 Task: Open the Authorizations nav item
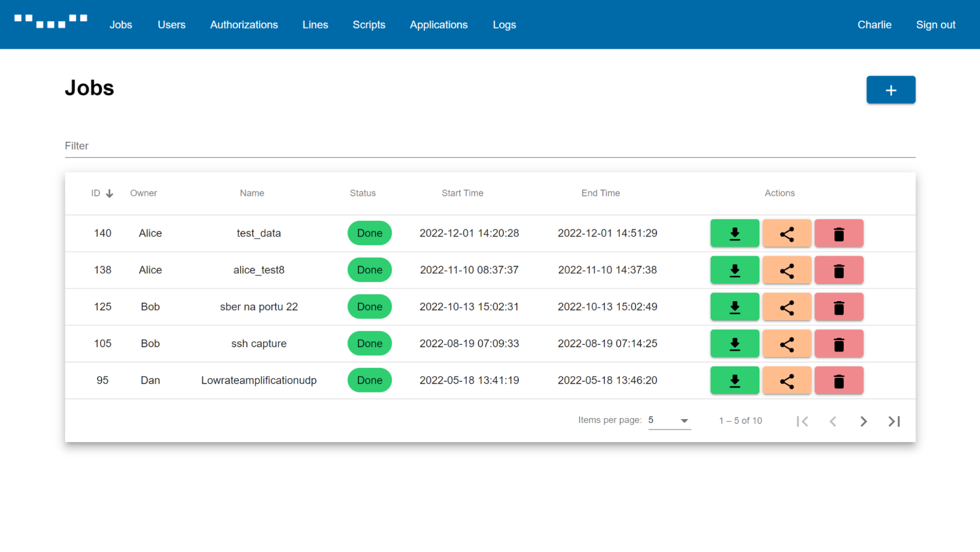coord(244,25)
